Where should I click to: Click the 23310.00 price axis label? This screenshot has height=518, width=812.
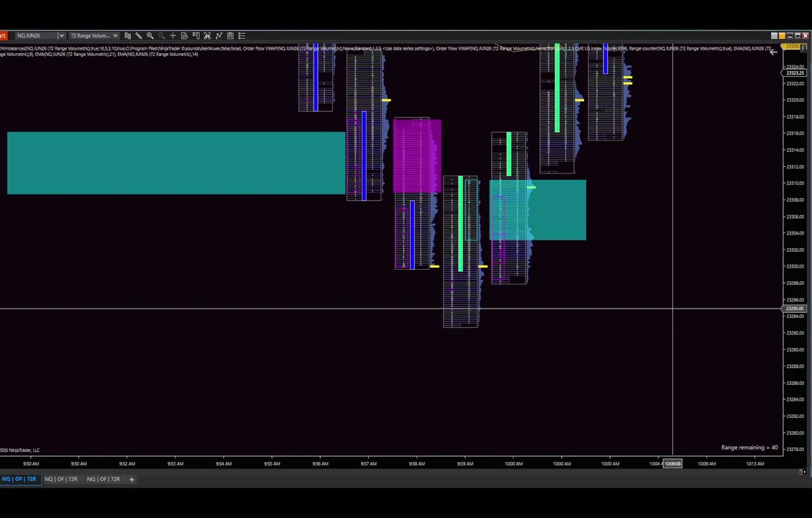(795, 183)
